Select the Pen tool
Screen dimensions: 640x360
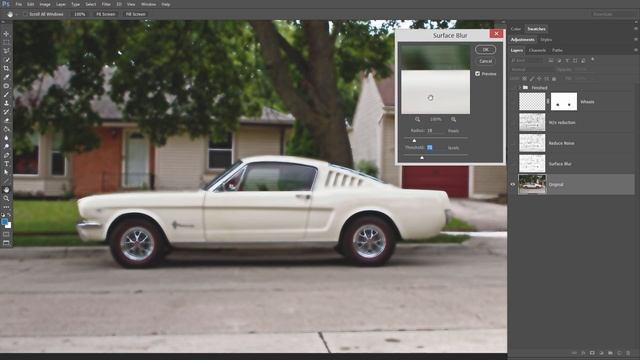[x=6, y=155]
